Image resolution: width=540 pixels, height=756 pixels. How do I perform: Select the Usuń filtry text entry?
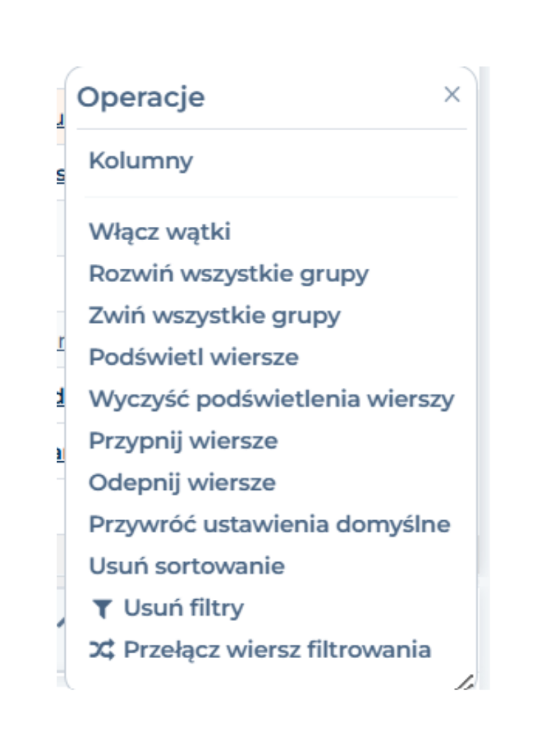pos(184,608)
